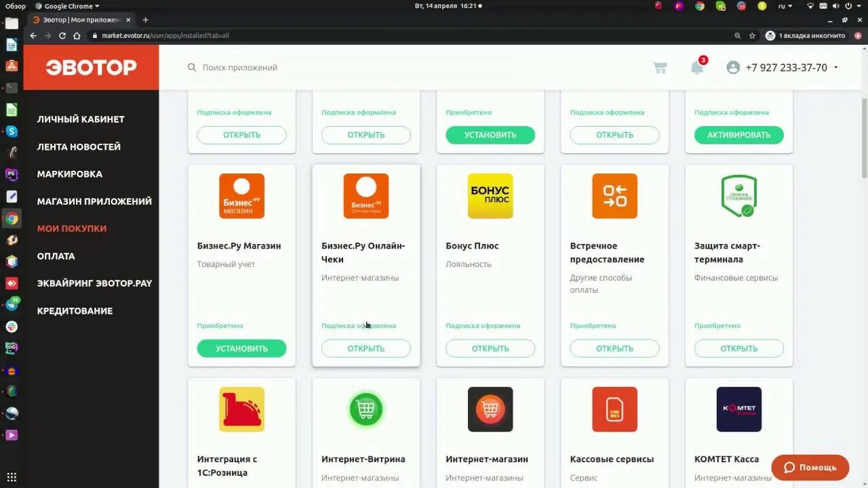The width and height of the screenshot is (868, 488).
Task: Expand the phone number account dropdown
Action: (x=836, y=68)
